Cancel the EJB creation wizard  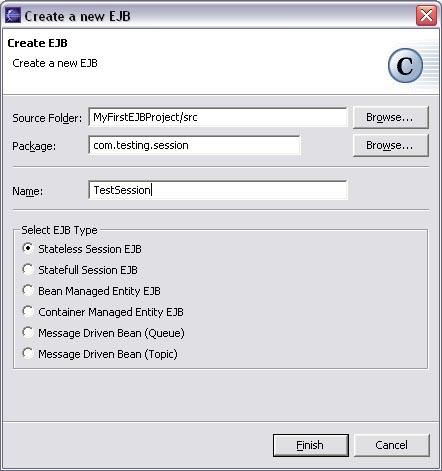(391, 445)
